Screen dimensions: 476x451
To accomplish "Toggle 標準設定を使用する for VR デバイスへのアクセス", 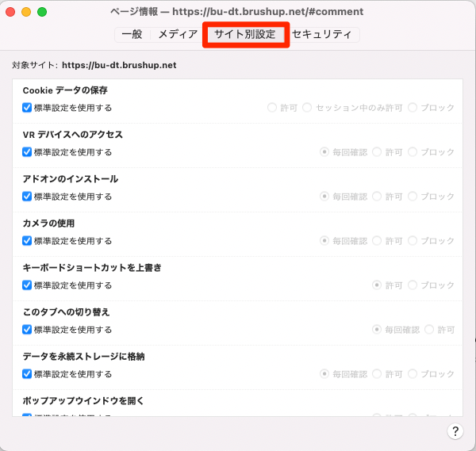I will pyautogui.click(x=28, y=152).
